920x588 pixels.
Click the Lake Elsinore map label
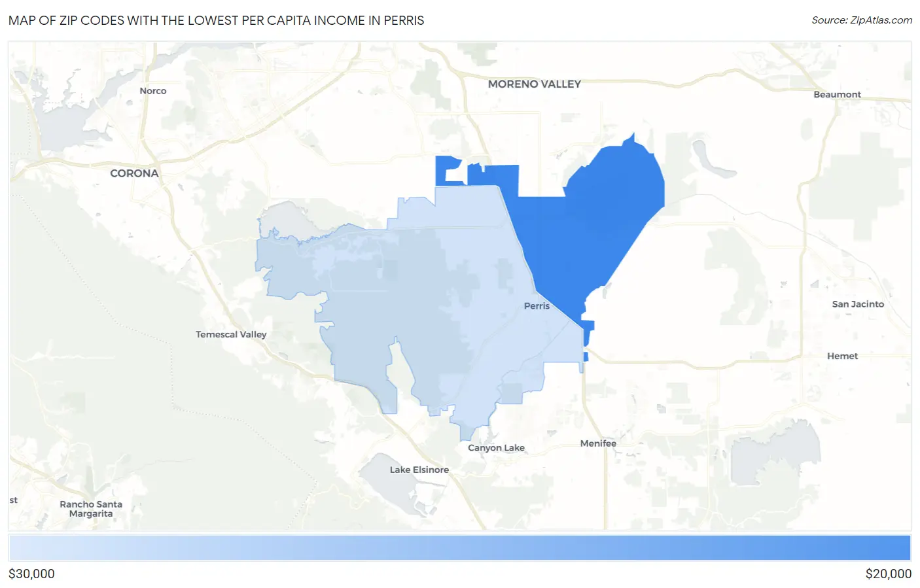click(419, 470)
